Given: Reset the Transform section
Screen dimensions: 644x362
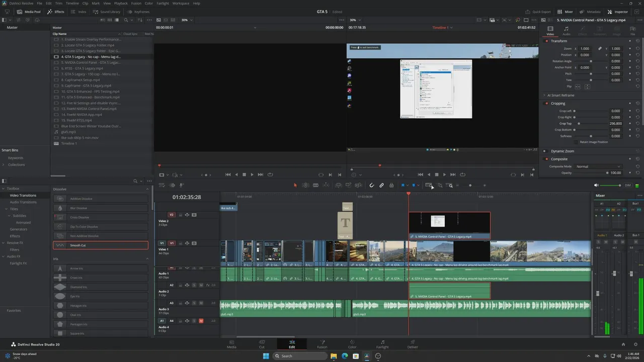Looking at the screenshot, I should [x=637, y=41].
